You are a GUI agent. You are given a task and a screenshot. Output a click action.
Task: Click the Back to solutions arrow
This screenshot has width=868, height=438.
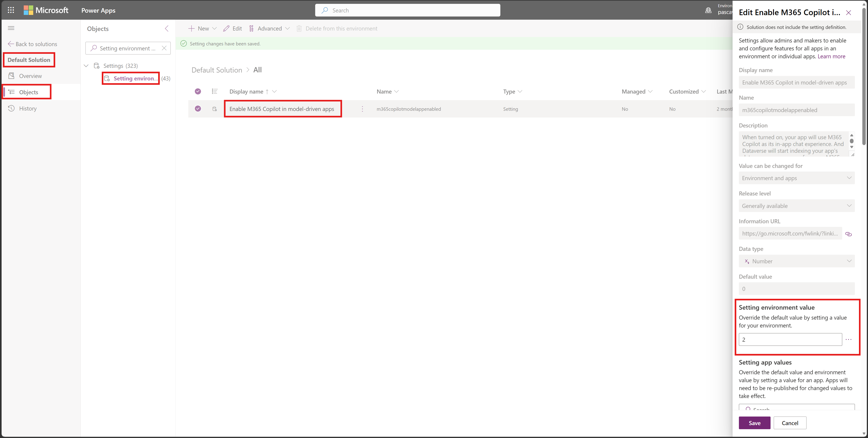click(x=11, y=44)
